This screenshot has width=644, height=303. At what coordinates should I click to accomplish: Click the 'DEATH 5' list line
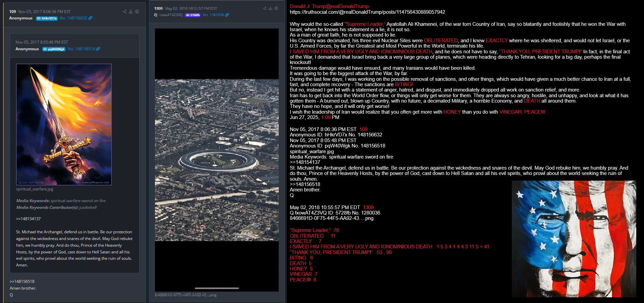pyautogui.click(x=301, y=263)
